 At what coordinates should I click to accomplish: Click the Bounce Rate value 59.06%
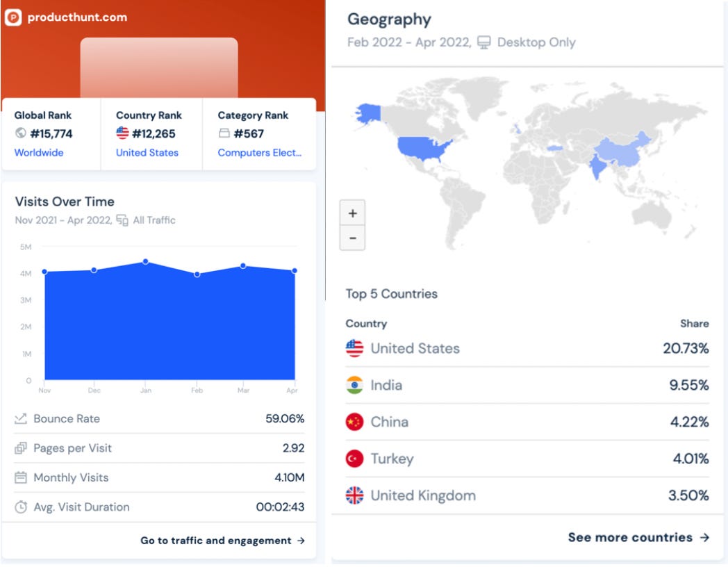tap(285, 419)
